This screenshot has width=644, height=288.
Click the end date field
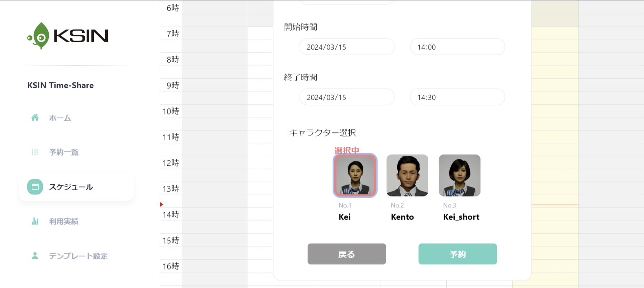coord(347,97)
